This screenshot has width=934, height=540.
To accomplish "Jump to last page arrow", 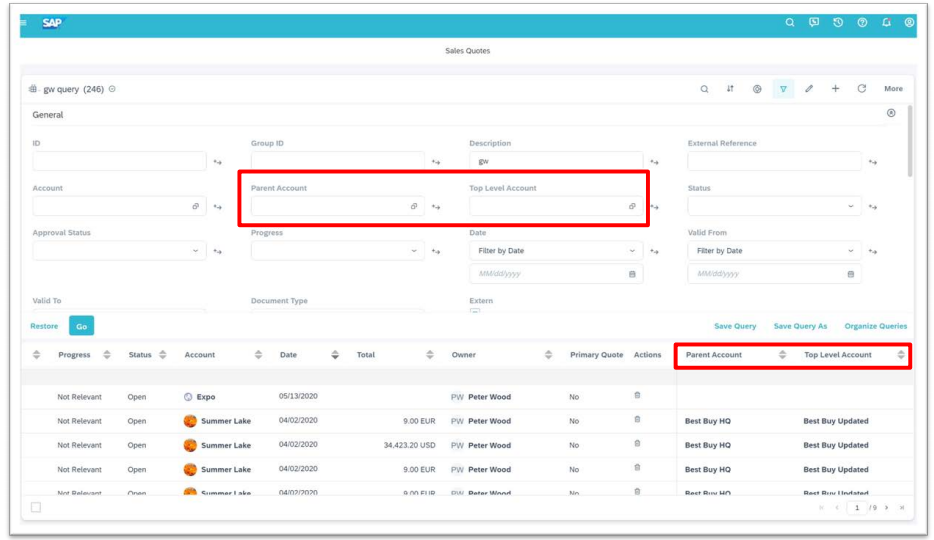I will [902, 508].
